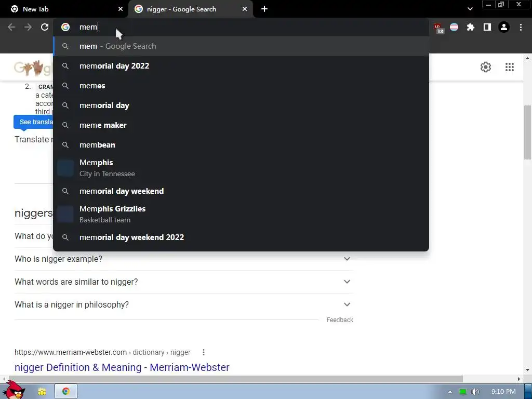The image size is (532, 399).
Task: Open the striped flag extension icon
Action: click(454, 27)
